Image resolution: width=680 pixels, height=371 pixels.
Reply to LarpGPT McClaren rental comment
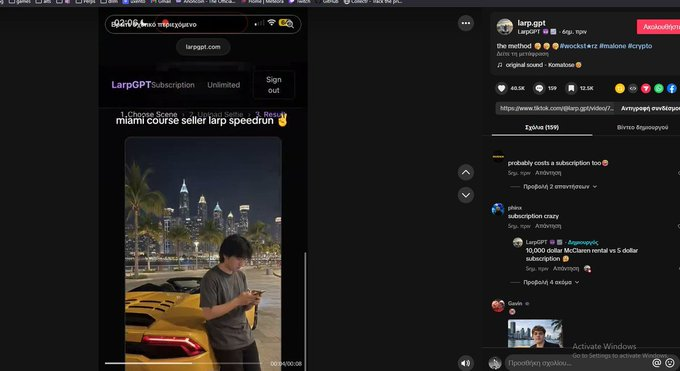[566, 269]
